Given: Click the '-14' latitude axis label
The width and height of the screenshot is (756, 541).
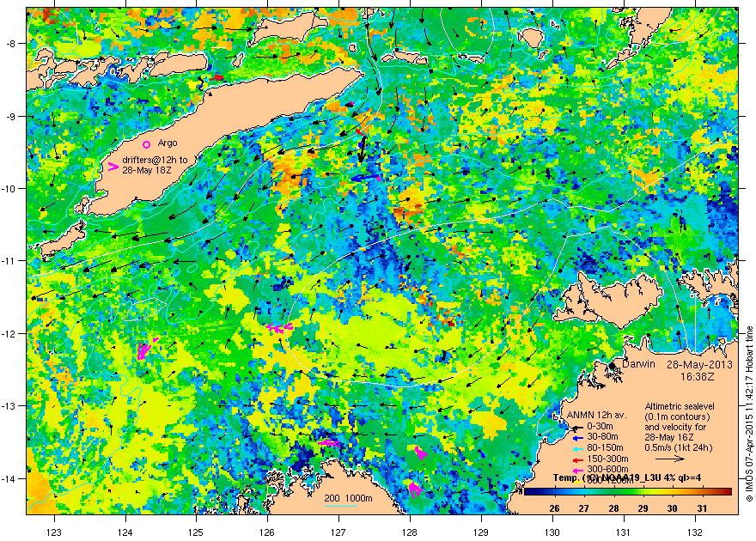Looking at the screenshot, I should 9,479.
